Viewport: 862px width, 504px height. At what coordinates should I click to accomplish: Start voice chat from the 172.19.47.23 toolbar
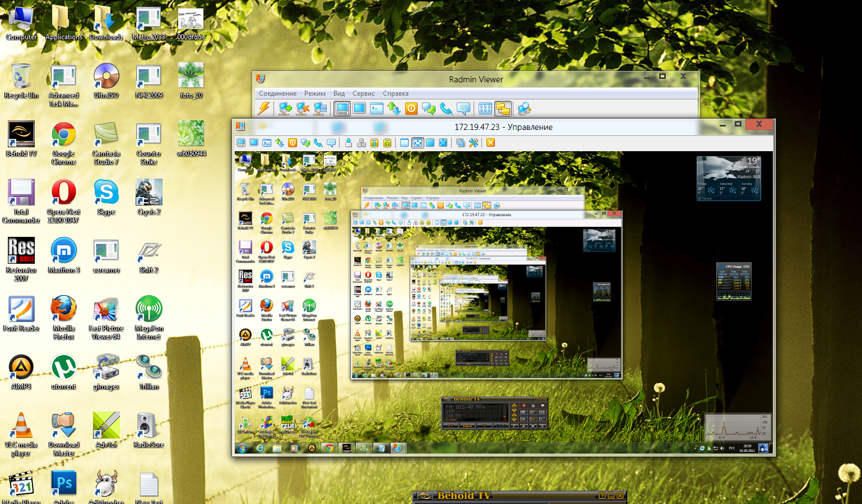pyautogui.click(x=318, y=143)
